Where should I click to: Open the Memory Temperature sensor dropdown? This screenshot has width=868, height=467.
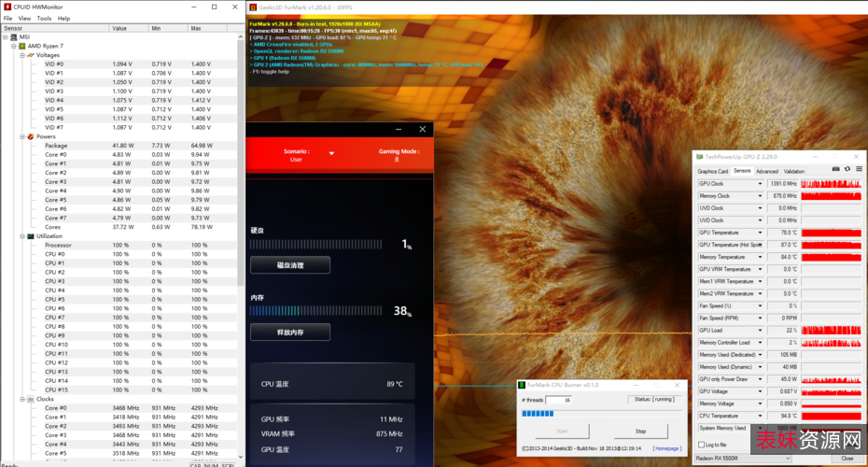pyautogui.click(x=760, y=257)
